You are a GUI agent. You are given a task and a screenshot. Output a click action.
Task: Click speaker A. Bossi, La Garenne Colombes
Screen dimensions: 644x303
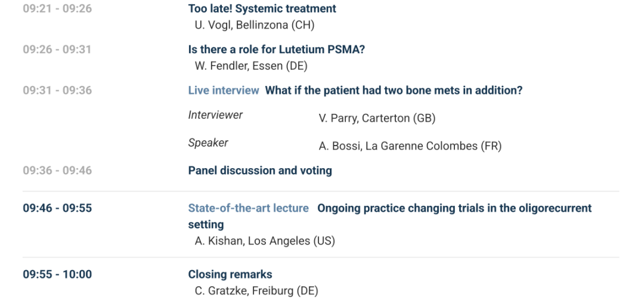click(410, 146)
